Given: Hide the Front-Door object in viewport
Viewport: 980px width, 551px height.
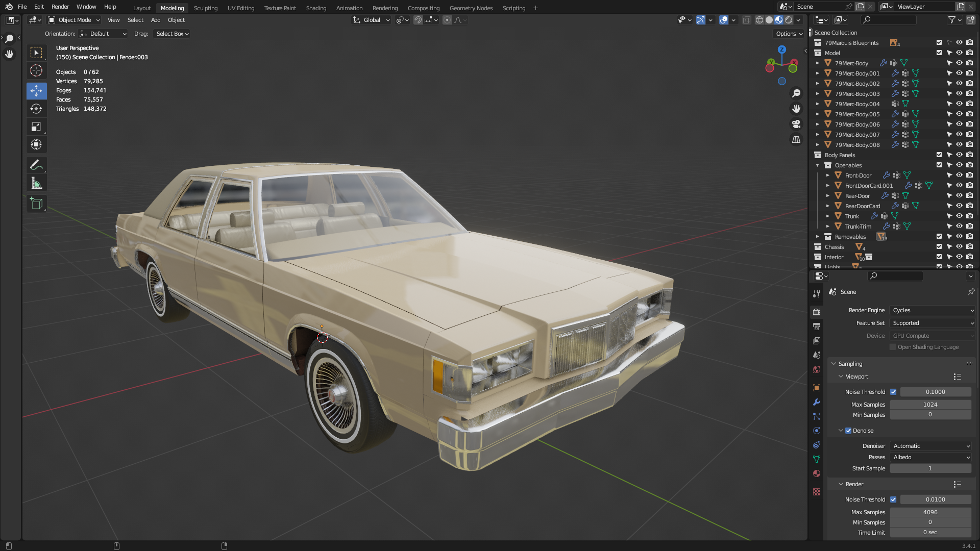Looking at the screenshot, I should click(x=959, y=176).
